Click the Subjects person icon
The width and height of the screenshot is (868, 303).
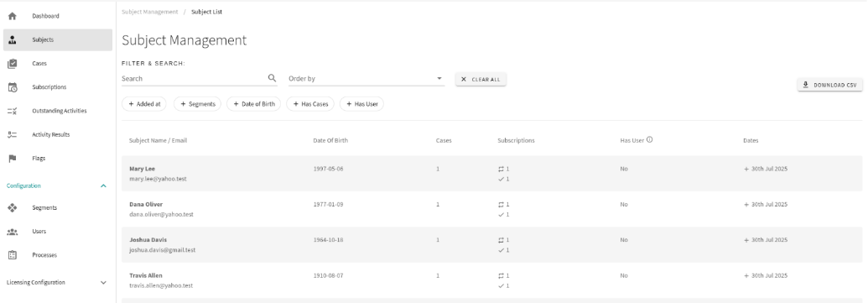(13, 40)
